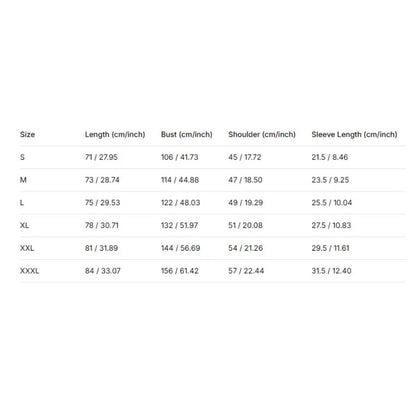Screen dimensions: 416x416
Task: Select the 45 / 17.72 shoulder cell
Action: tap(245, 157)
